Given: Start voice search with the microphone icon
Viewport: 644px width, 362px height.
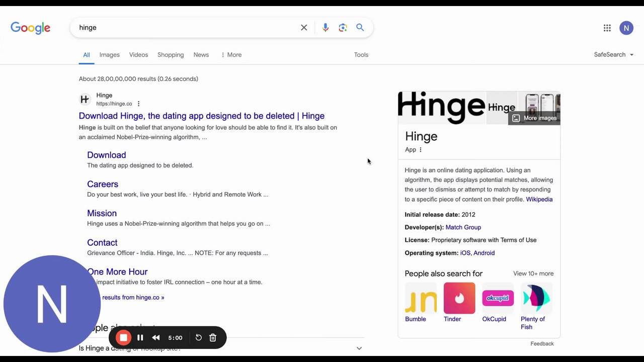Looking at the screenshot, I should (x=326, y=28).
